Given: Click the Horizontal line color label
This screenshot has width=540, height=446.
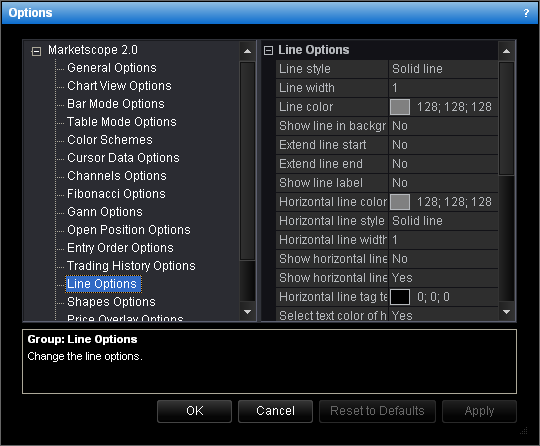Looking at the screenshot, I should [x=333, y=202].
